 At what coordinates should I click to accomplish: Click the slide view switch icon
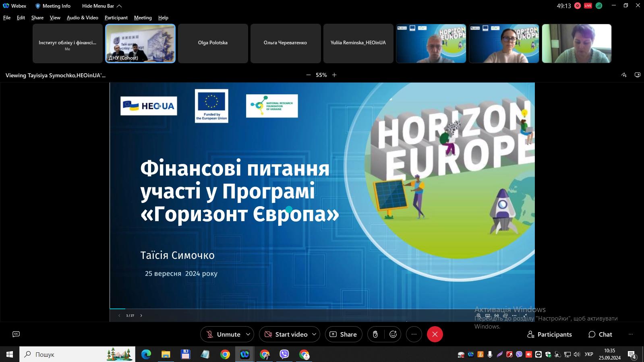[505, 316]
